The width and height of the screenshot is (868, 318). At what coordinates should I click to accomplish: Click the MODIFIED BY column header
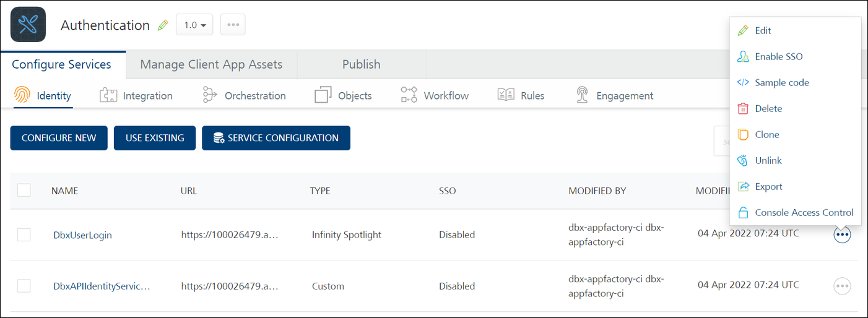[597, 191]
